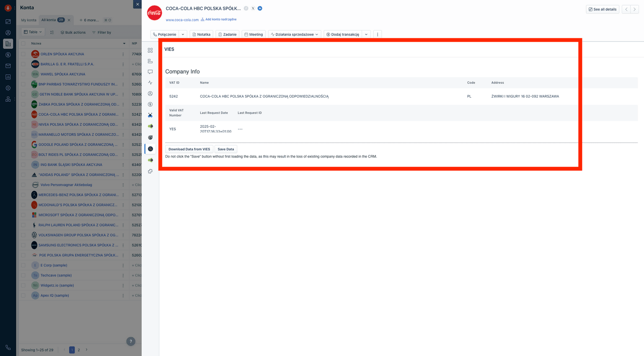Open the Coca-Cola LinkedIn profile icon
The height and width of the screenshot is (356, 644).
coord(260,8)
